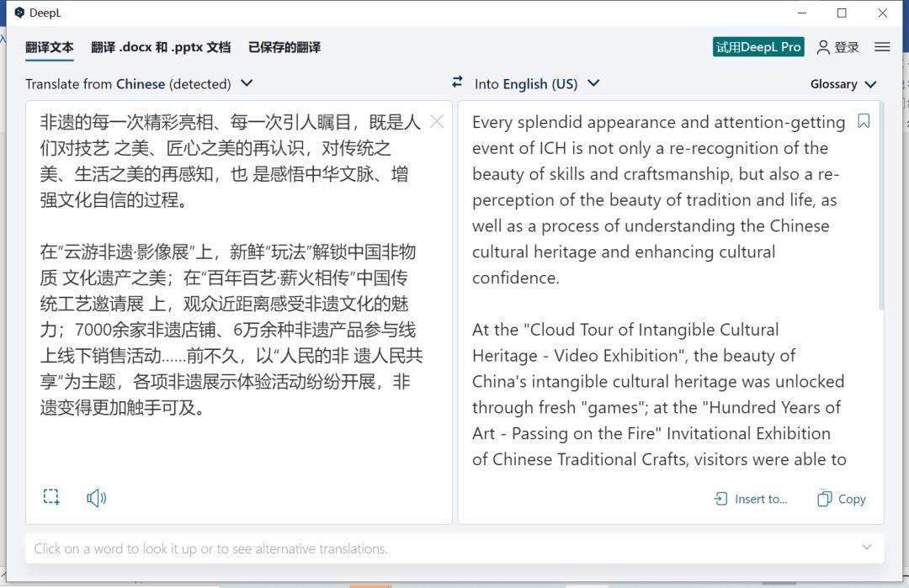Try DeepL Pro

(757, 47)
